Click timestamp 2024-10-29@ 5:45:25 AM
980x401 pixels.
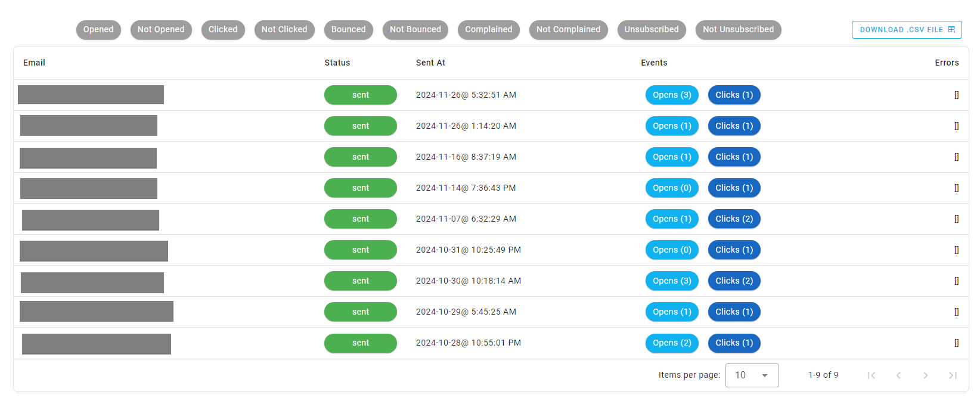tap(466, 312)
